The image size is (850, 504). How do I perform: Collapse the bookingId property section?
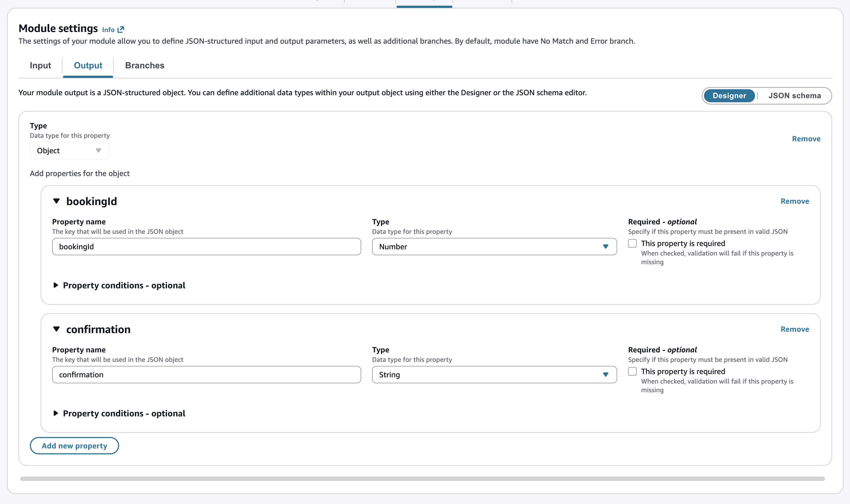click(56, 201)
